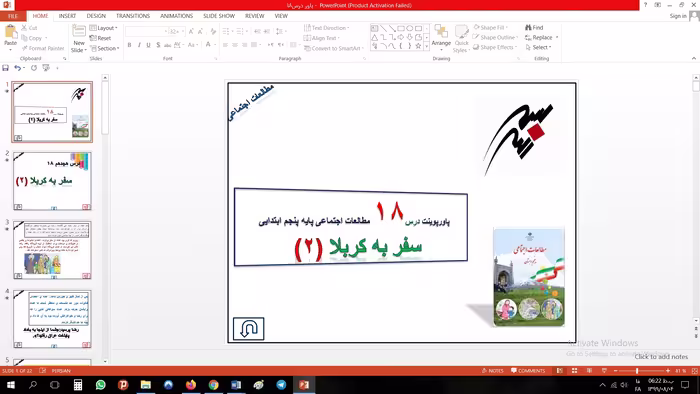
Task: Open the font size dropdown
Action: click(x=183, y=31)
